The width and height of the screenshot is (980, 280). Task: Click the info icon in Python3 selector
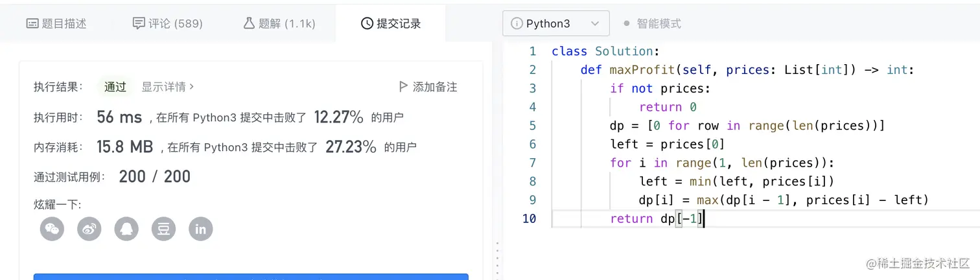[517, 23]
